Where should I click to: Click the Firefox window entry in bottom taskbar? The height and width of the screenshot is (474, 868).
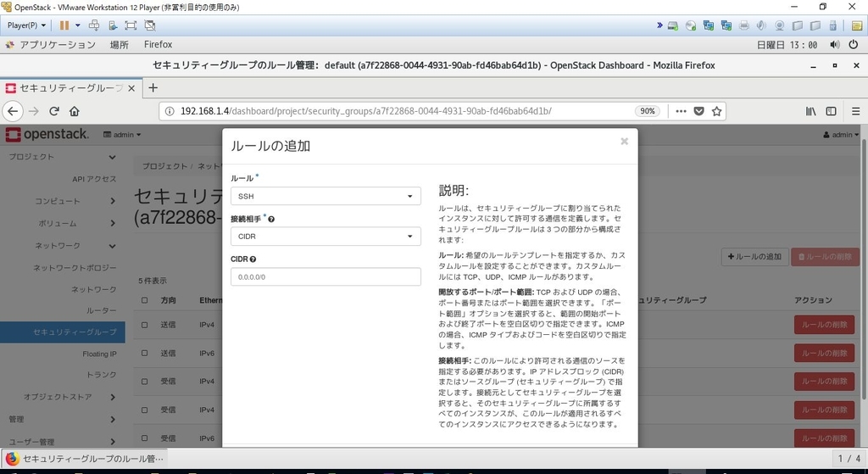click(85, 459)
